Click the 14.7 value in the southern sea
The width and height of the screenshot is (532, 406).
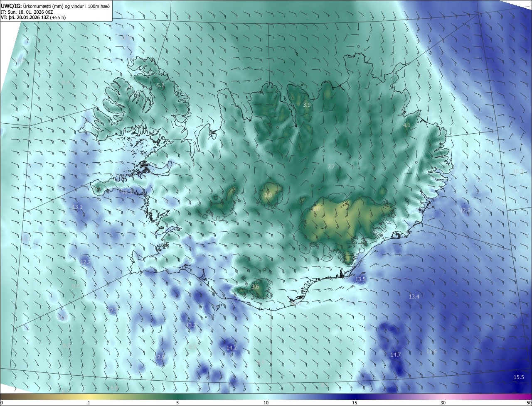[396, 355]
